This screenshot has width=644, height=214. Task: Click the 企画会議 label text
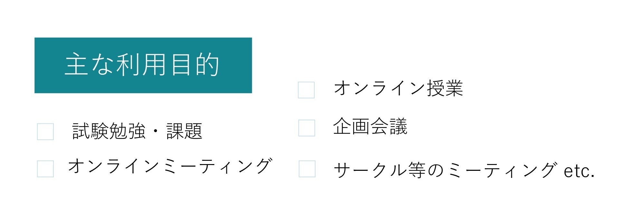tap(370, 126)
